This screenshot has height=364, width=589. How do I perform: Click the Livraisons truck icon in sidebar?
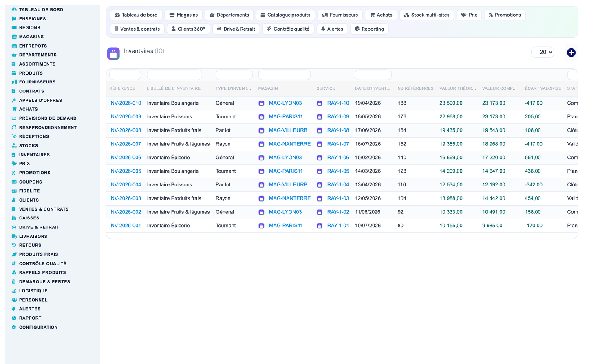click(14, 237)
